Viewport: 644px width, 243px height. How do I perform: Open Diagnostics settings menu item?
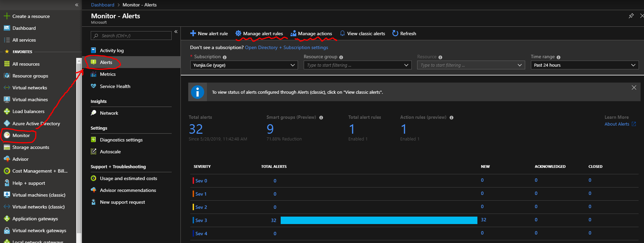pyautogui.click(x=121, y=140)
